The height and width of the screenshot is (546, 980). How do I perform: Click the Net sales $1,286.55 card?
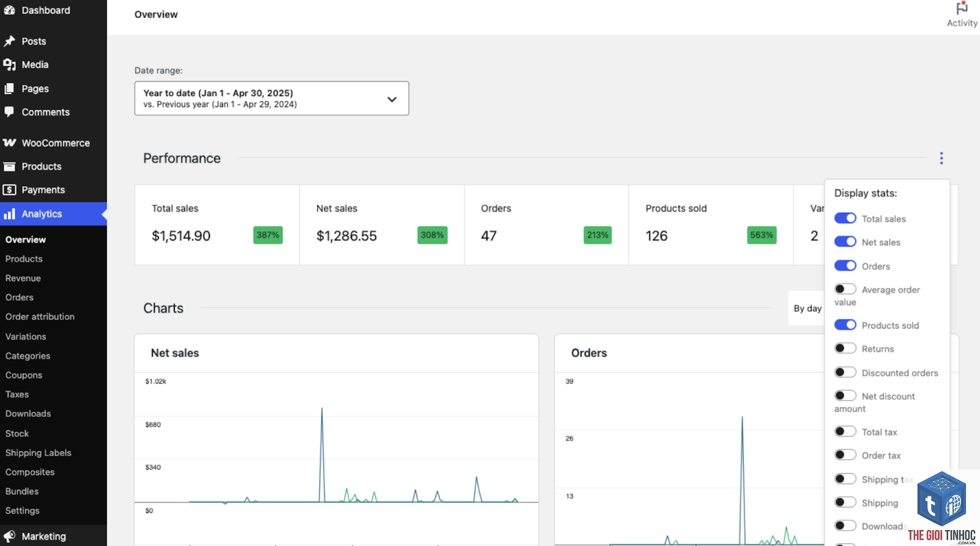click(382, 225)
